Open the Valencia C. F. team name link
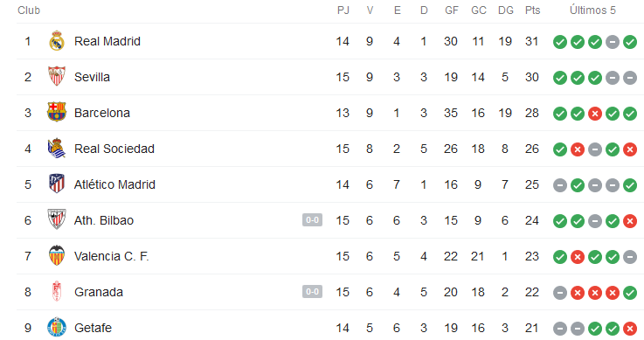 [111, 256]
